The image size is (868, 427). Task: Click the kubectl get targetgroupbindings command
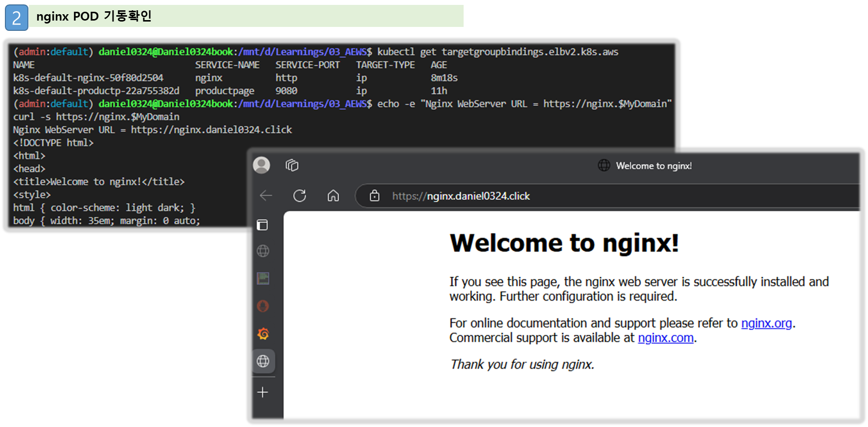[498, 52]
